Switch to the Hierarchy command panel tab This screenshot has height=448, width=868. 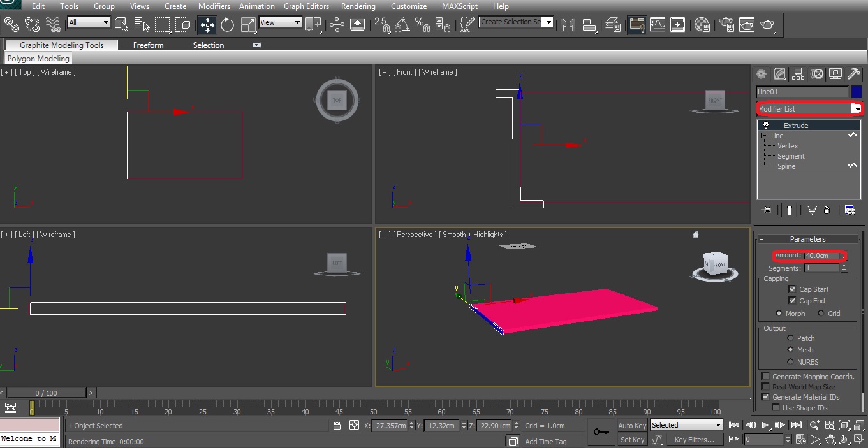(798, 74)
